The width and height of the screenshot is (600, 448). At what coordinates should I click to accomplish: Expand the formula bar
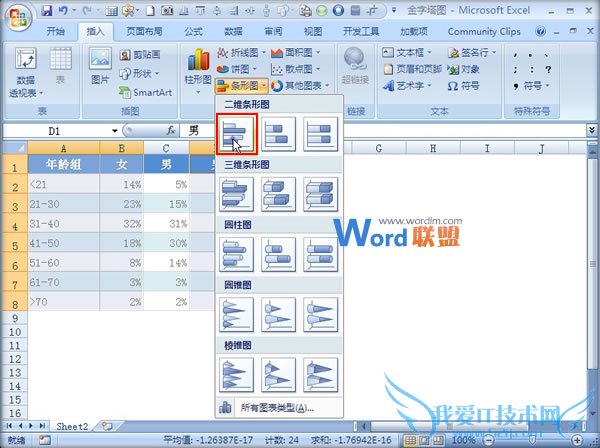592,130
